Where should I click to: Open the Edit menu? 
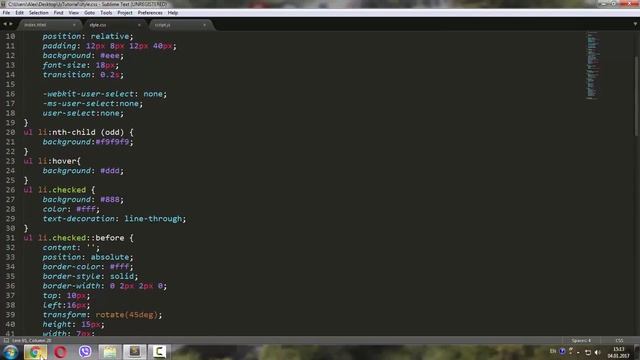(x=19, y=13)
